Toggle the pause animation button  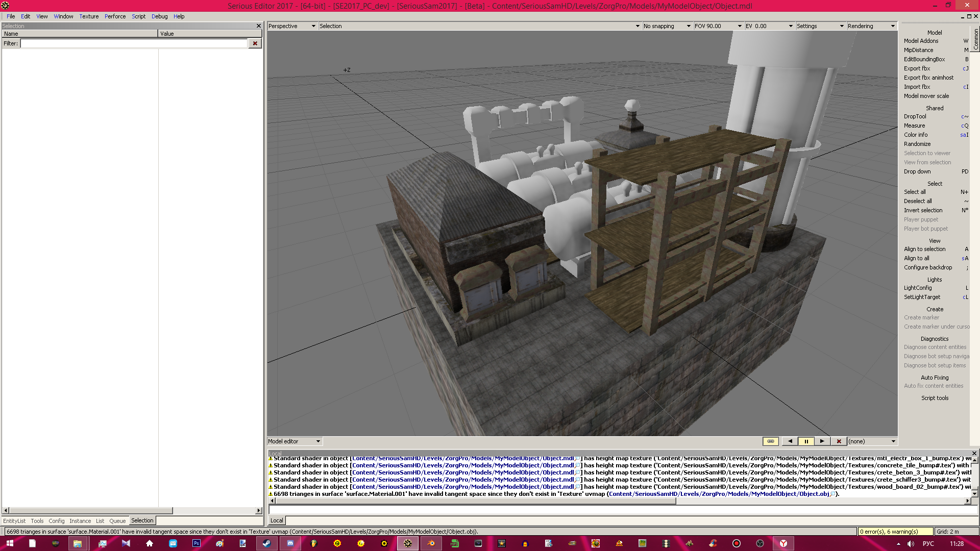click(x=806, y=441)
